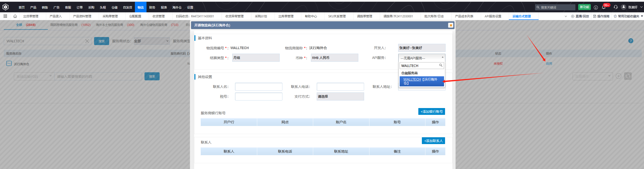Focus the 联系人名 input field

point(259,87)
